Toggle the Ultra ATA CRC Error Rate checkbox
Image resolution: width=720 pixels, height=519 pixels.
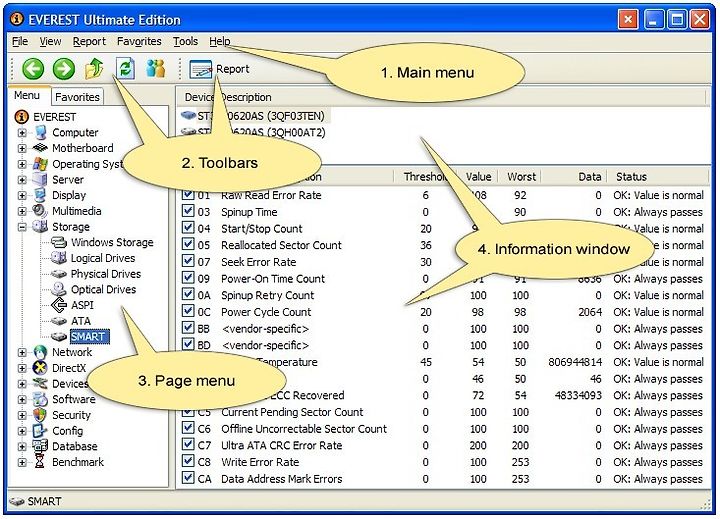188,444
